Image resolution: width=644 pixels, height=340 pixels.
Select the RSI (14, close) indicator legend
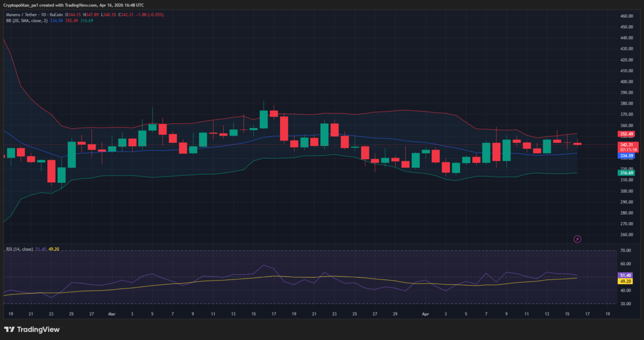click(19, 249)
